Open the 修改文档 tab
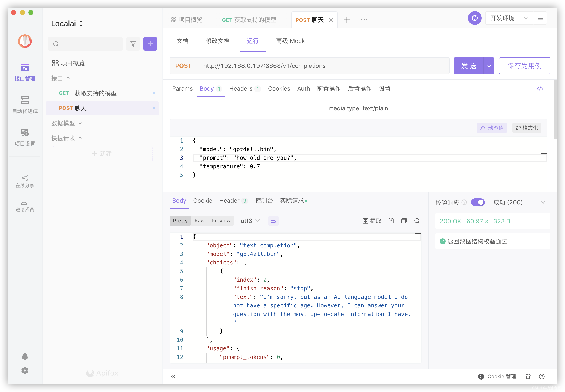The width and height of the screenshot is (565, 392). pyautogui.click(x=217, y=41)
